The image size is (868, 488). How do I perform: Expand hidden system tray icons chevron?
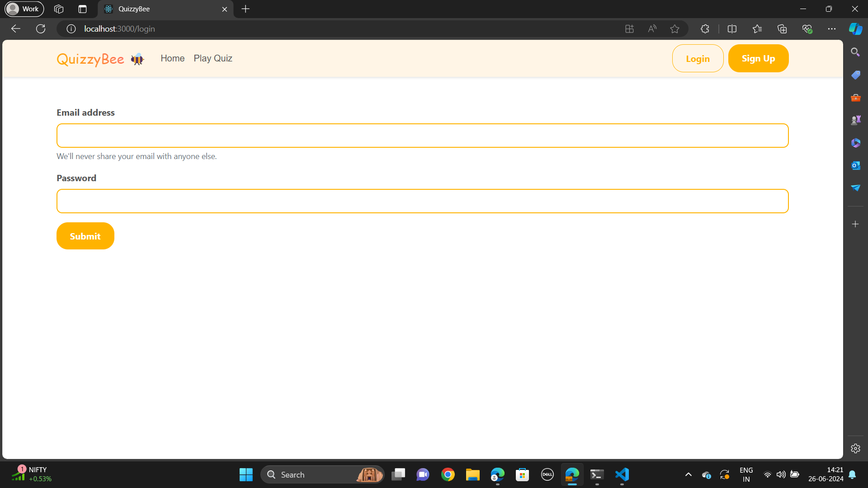point(688,474)
